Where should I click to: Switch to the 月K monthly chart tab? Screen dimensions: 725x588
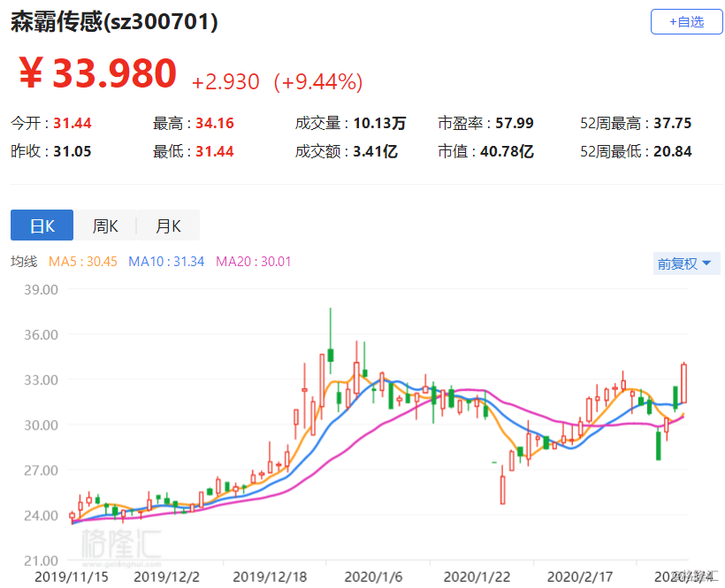pos(167,225)
